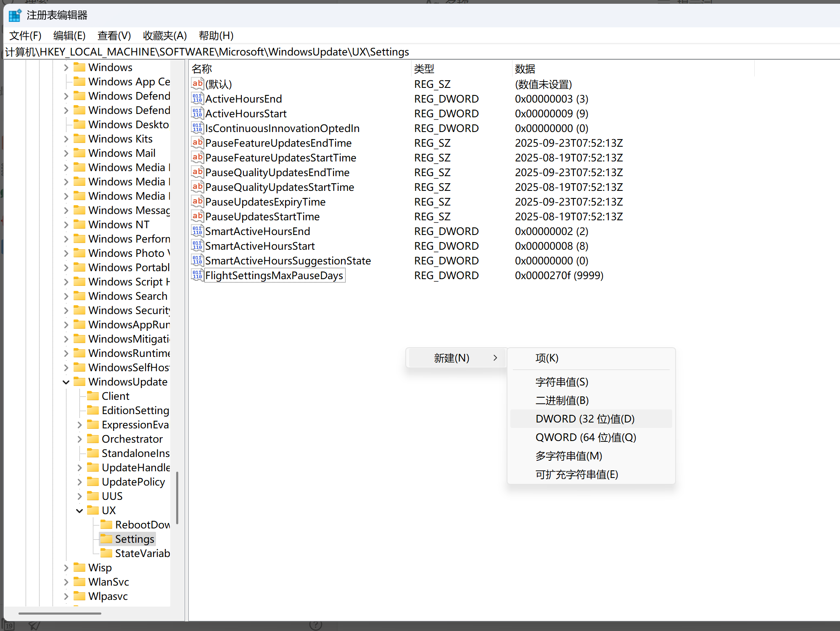Click the IsContinuousInnovationOptedIn DWORD icon
840x631 pixels.
tap(197, 128)
